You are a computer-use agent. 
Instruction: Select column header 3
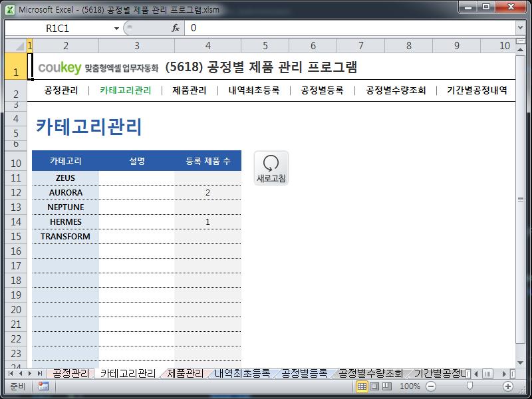pos(137,45)
